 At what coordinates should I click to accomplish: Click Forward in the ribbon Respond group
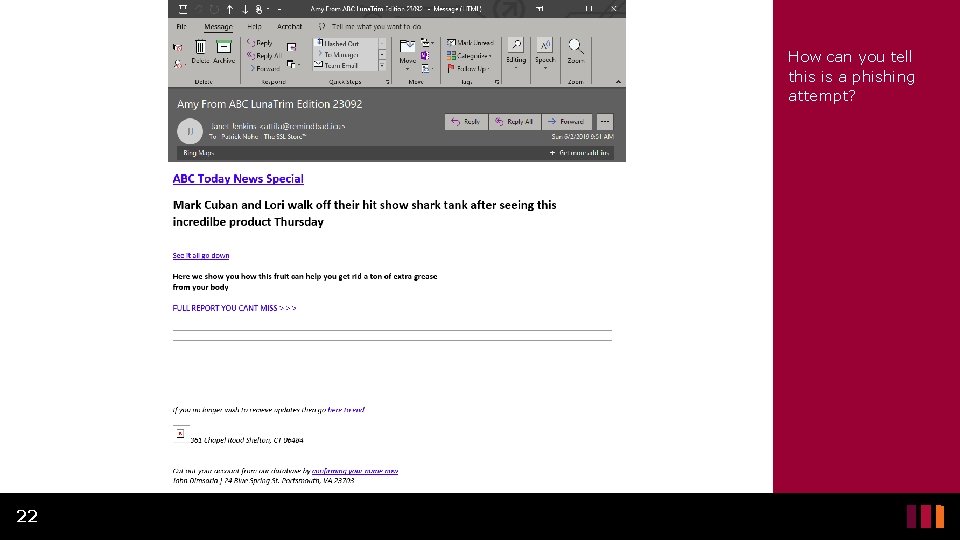click(x=264, y=68)
